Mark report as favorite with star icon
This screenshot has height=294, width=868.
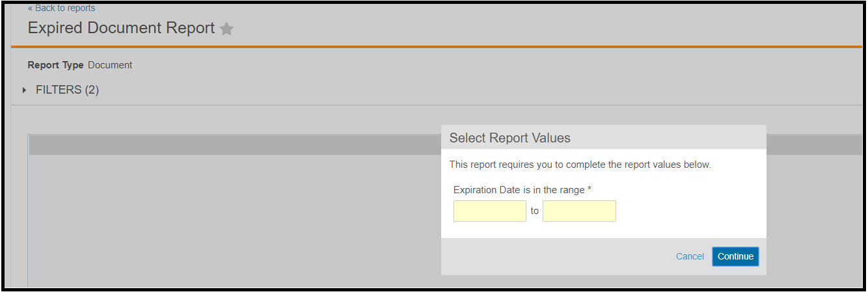[226, 29]
